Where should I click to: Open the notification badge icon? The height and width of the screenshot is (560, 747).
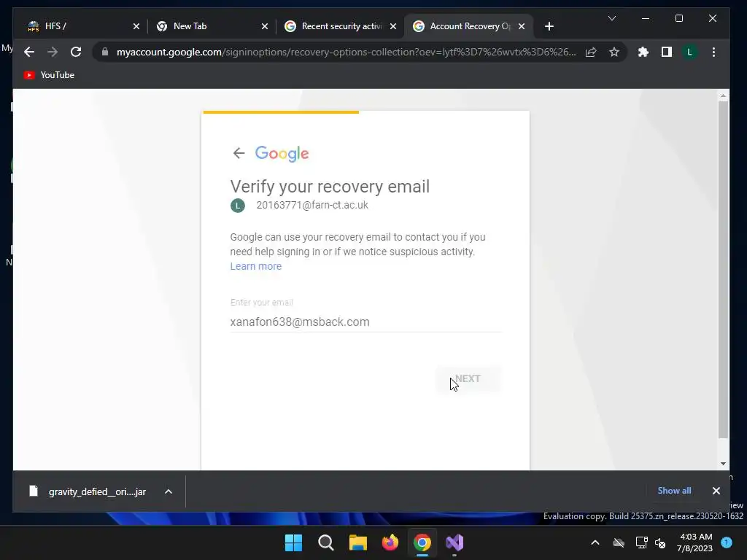point(727,542)
